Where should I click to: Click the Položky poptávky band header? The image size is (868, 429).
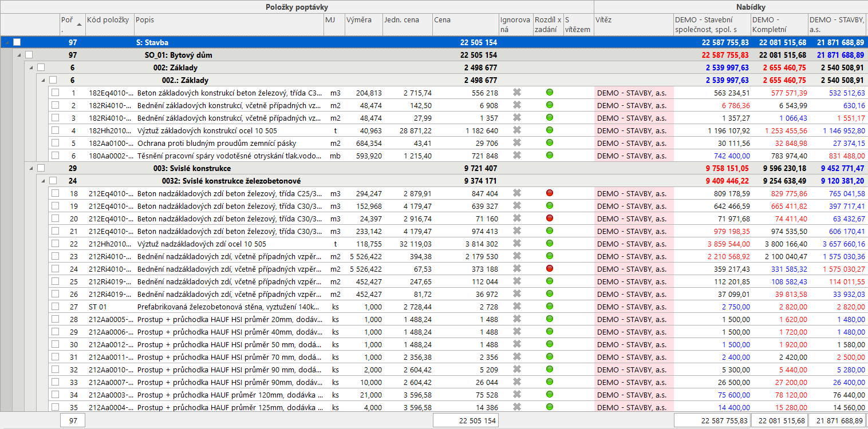click(297, 7)
